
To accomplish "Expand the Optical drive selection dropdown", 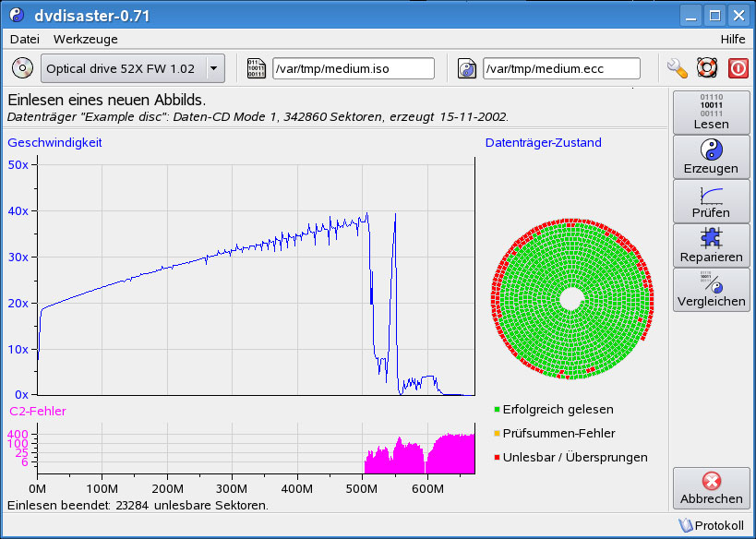I will click(214, 68).
